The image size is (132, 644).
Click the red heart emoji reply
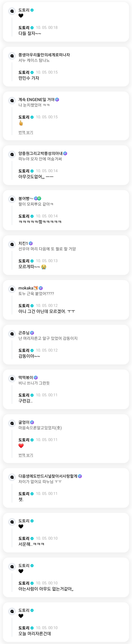21,445
